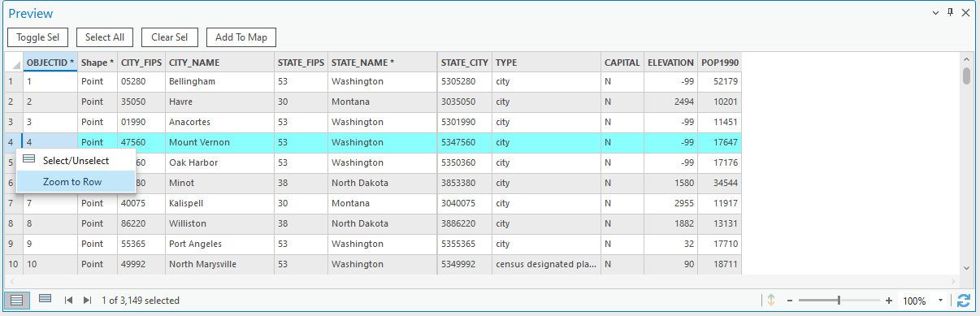Viewport: 980px width, 316px height.
Task: Choose Select/Unselect from context menu
Action: pyautogui.click(x=76, y=161)
